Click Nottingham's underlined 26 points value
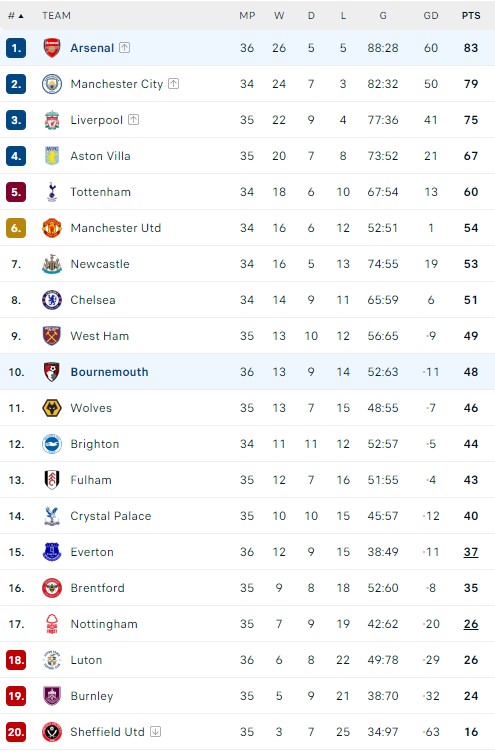The image size is (495, 753). coord(471,624)
